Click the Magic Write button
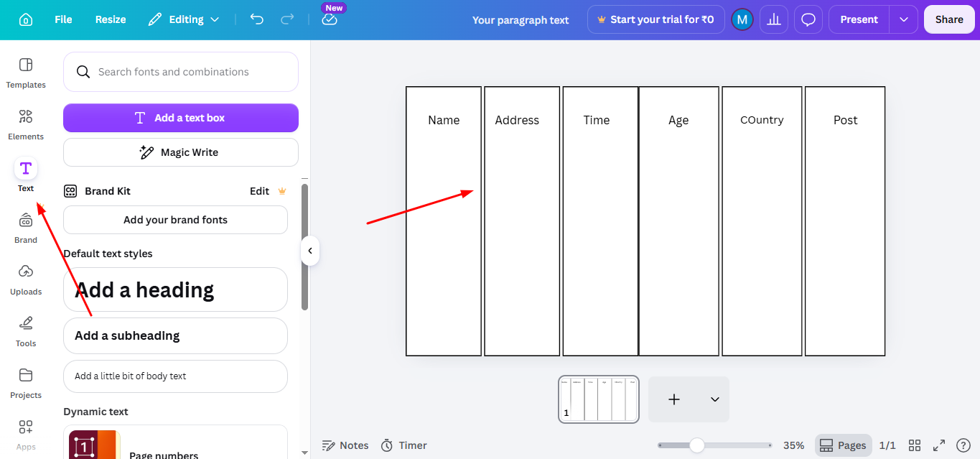This screenshot has width=980, height=459. 181,152
